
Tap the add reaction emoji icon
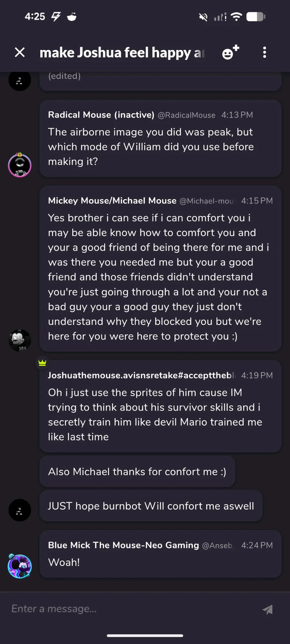(x=230, y=52)
